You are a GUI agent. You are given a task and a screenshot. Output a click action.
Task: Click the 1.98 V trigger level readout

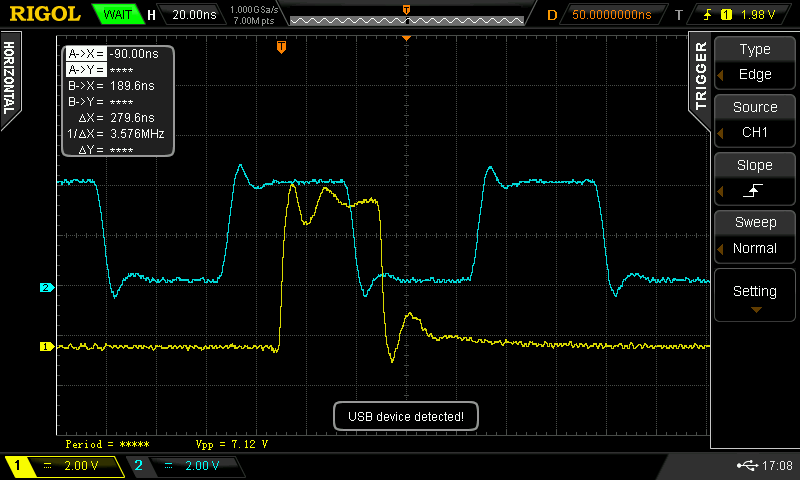tap(758, 15)
